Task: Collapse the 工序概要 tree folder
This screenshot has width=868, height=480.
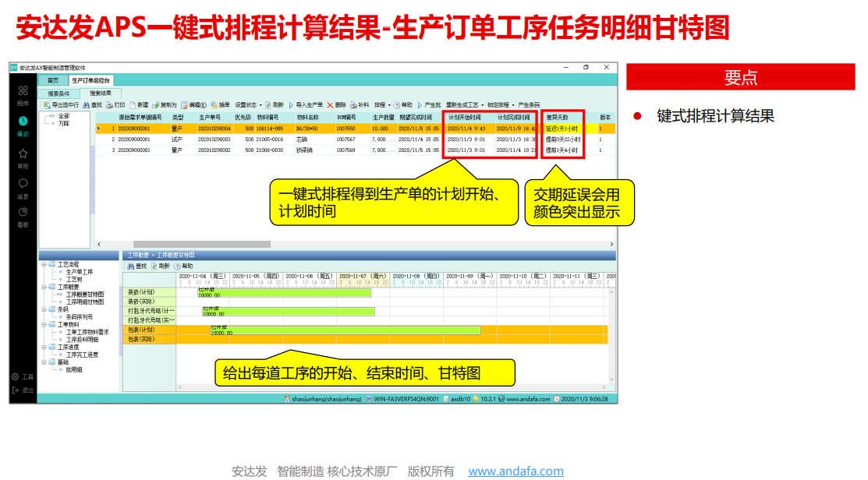Action: click(44, 288)
